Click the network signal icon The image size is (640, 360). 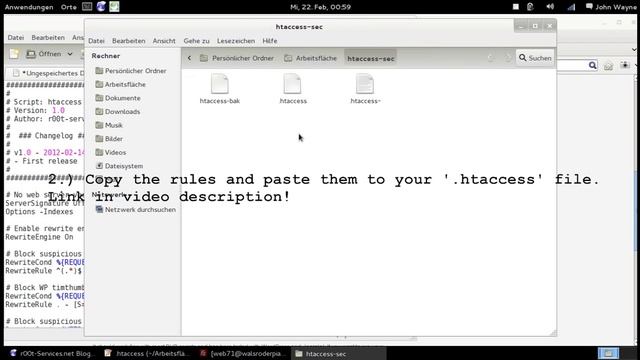[571, 7]
